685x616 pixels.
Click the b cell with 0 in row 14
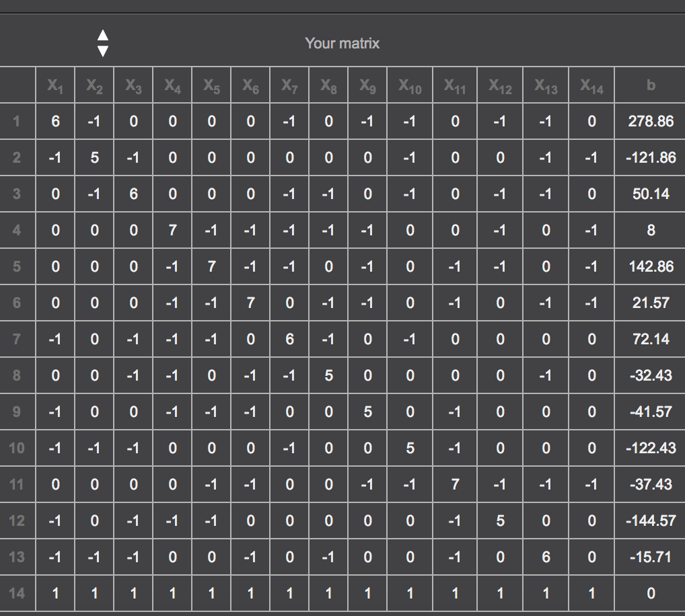point(650,593)
